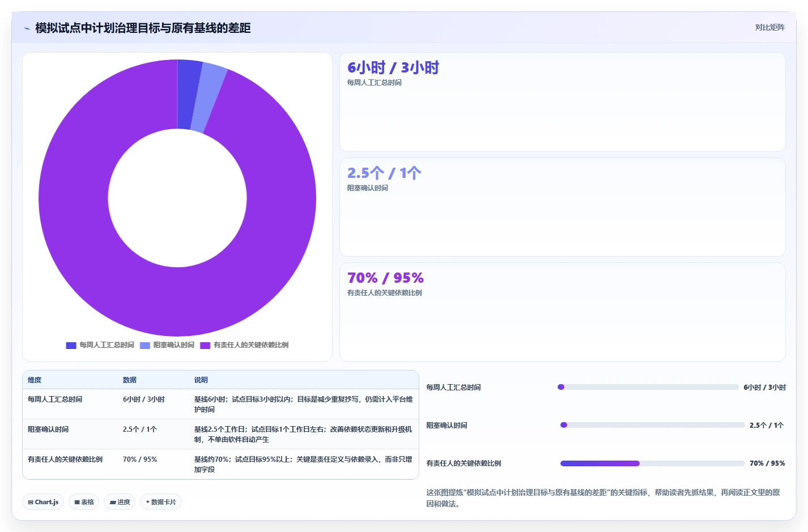
Task: Click the title 模拟试点中计划治理目标与原有基线的差距
Action: tap(143, 28)
